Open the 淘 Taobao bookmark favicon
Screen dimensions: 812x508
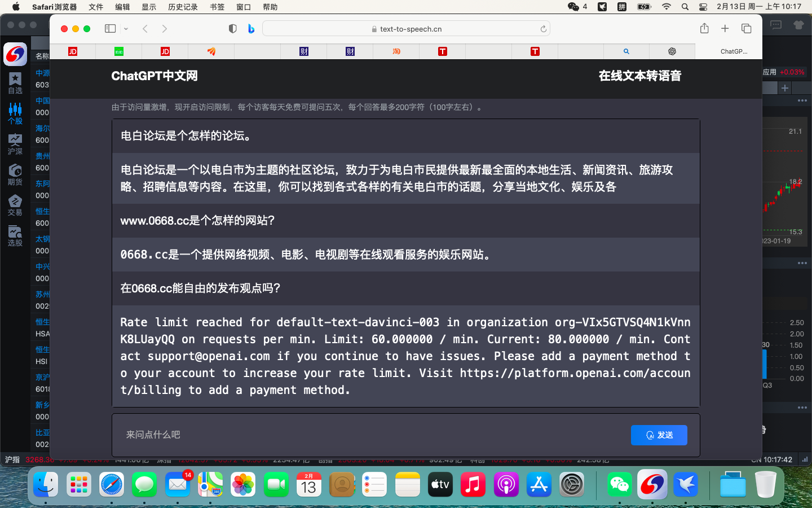pyautogui.click(x=396, y=51)
